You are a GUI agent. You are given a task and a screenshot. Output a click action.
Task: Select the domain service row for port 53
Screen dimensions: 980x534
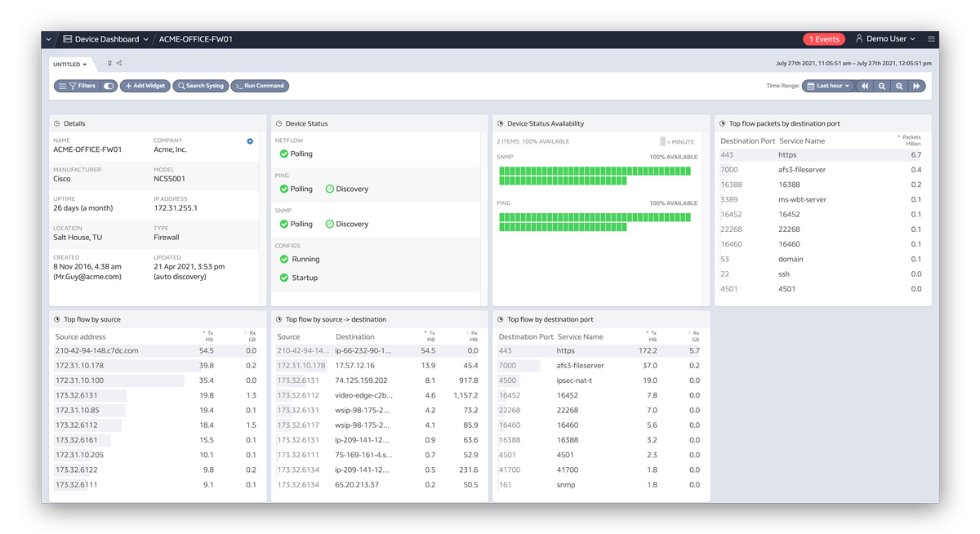(x=822, y=259)
